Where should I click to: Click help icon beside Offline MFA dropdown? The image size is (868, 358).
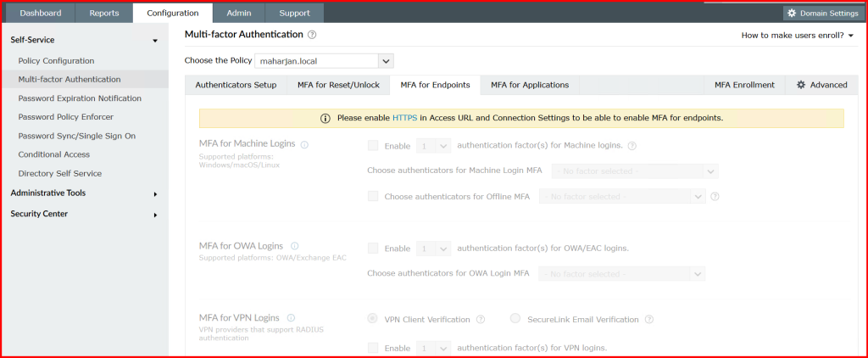click(x=715, y=197)
